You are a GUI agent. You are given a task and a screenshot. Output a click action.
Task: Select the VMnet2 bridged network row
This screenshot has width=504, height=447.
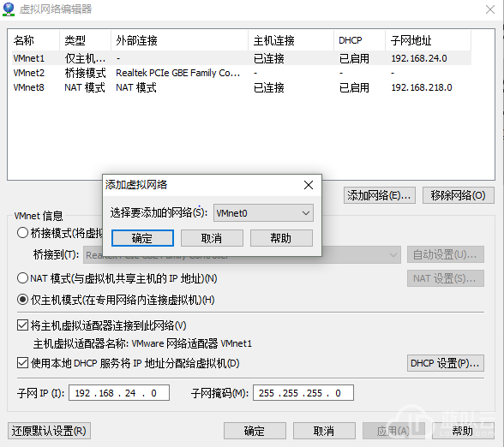click(x=242, y=73)
